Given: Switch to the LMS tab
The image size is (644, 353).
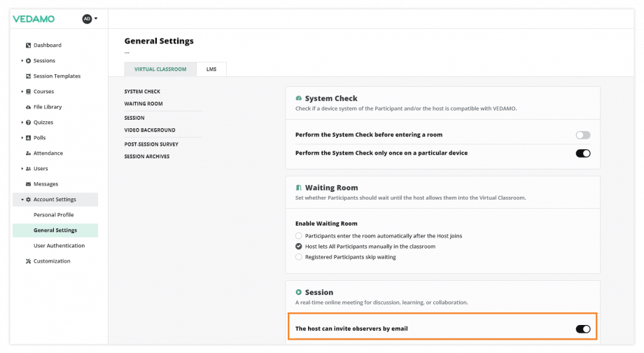Looking at the screenshot, I should [x=211, y=69].
